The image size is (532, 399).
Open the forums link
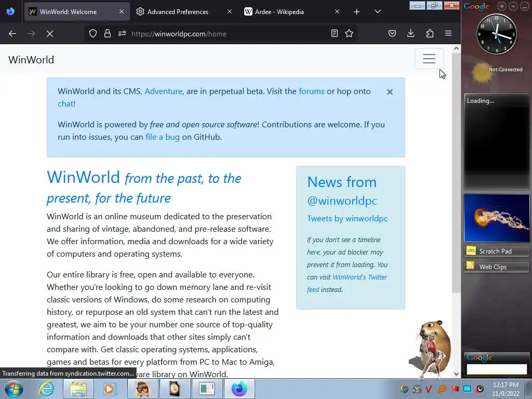pyautogui.click(x=312, y=91)
